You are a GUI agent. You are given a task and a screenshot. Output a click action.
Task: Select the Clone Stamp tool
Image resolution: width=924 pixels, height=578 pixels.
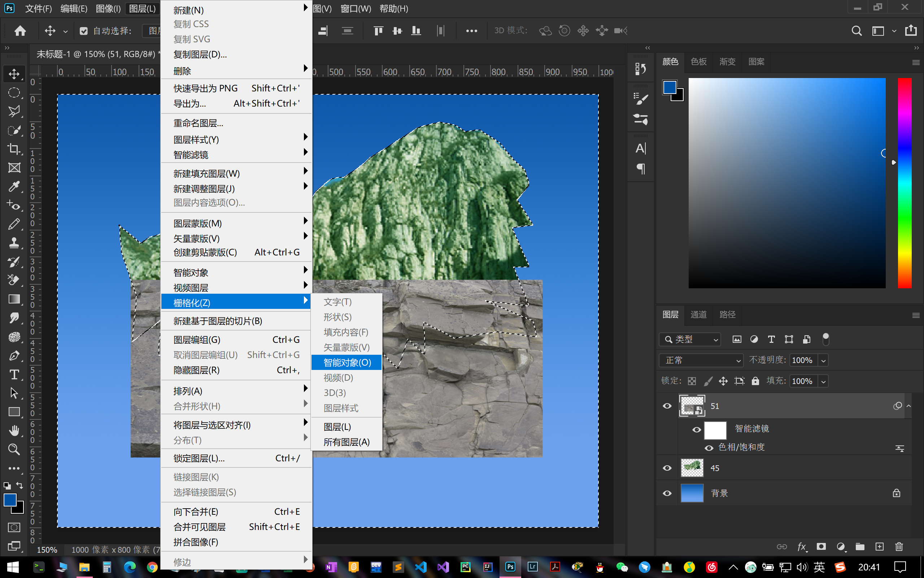click(x=14, y=243)
